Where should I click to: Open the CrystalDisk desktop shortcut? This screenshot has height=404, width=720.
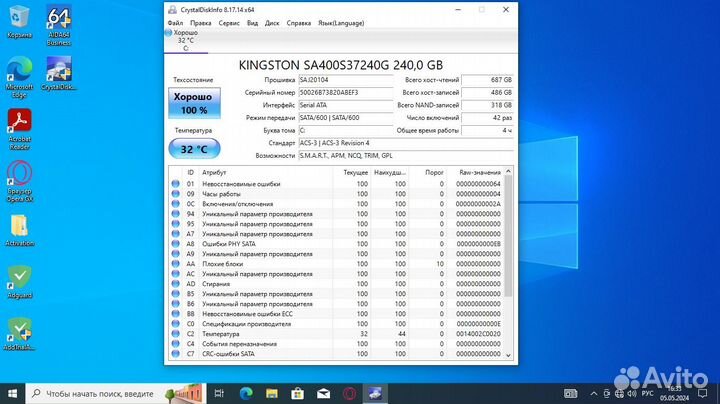pyautogui.click(x=59, y=73)
